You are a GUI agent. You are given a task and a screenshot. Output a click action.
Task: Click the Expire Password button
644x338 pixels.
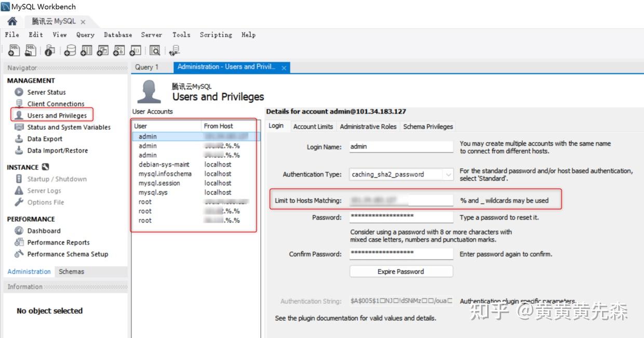coord(401,272)
